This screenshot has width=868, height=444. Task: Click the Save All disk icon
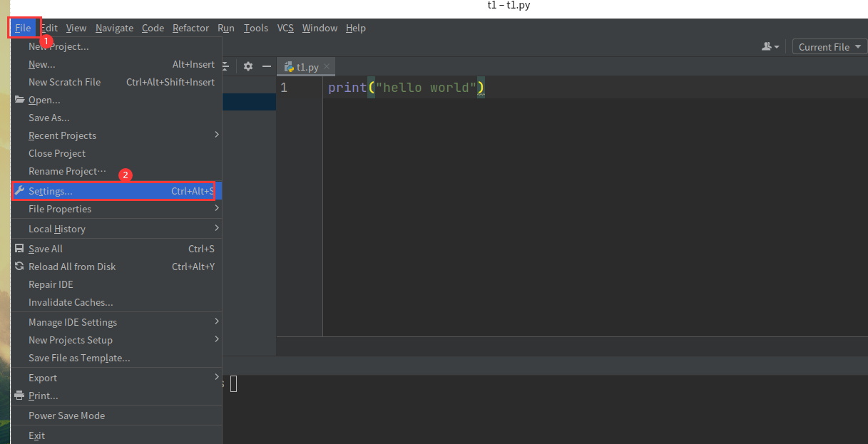pyautogui.click(x=19, y=249)
